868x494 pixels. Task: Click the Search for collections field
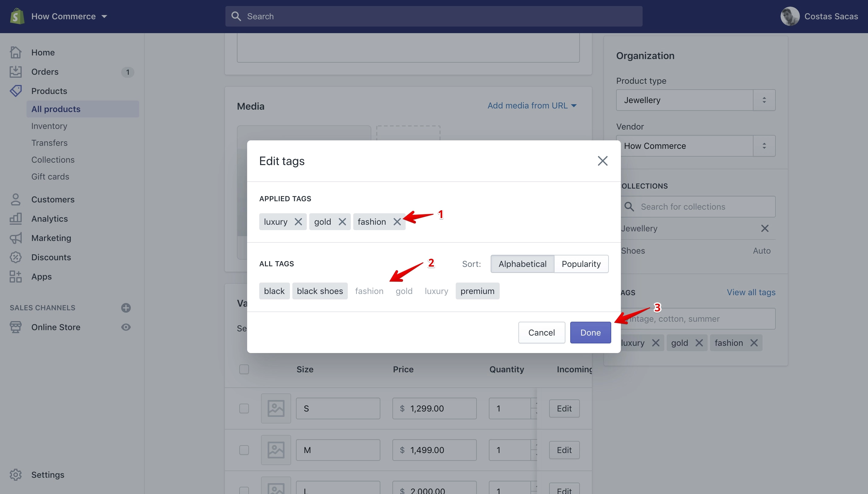(x=698, y=207)
